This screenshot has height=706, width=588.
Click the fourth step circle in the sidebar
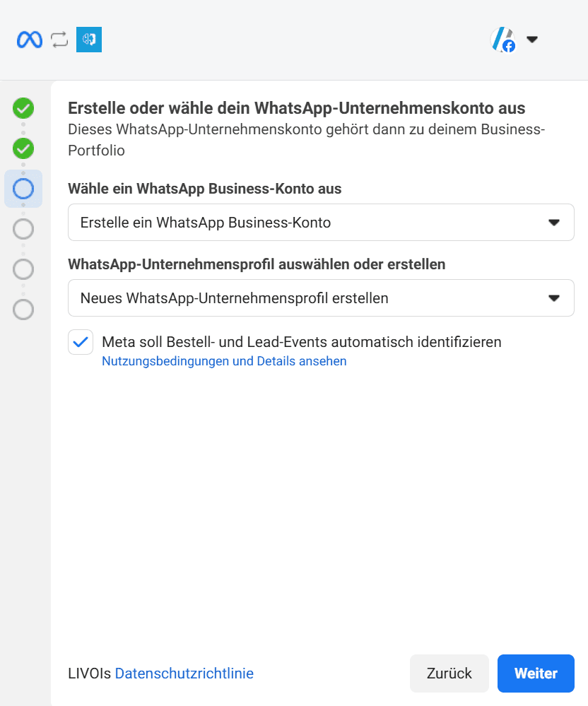23,229
